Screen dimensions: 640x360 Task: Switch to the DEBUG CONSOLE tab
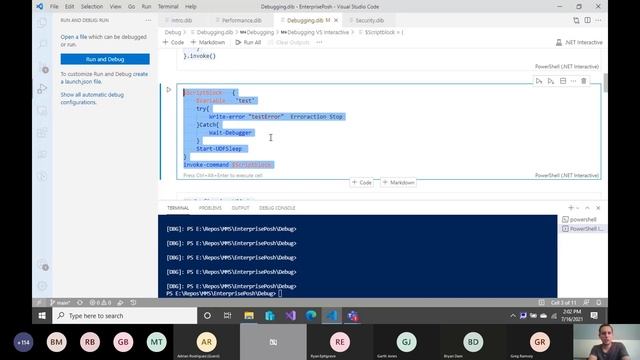(x=277, y=208)
